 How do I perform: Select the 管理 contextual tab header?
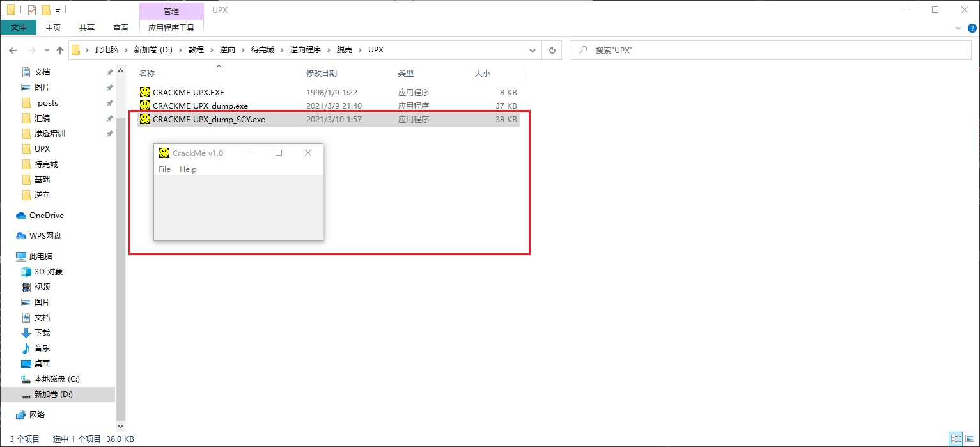[171, 11]
